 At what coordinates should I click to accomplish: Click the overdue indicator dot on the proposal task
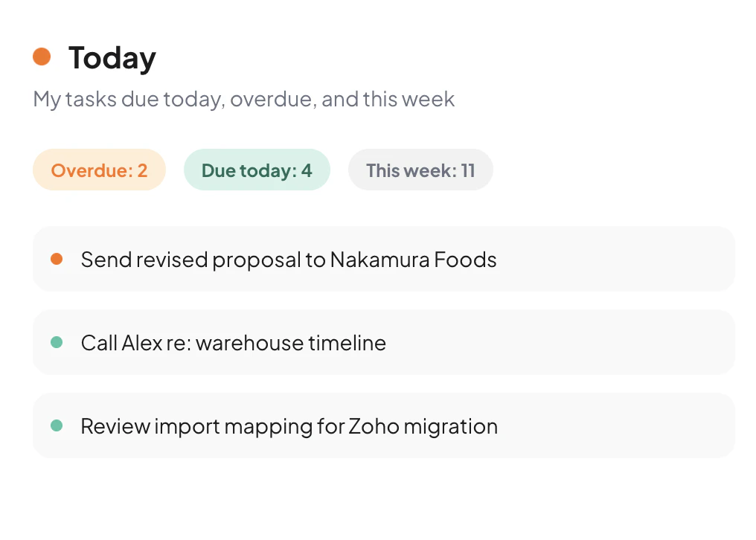[x=57, y=259]
